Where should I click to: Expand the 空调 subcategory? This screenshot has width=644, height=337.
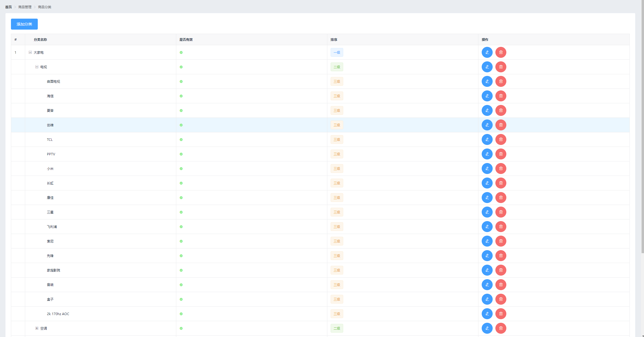[37, 328]
